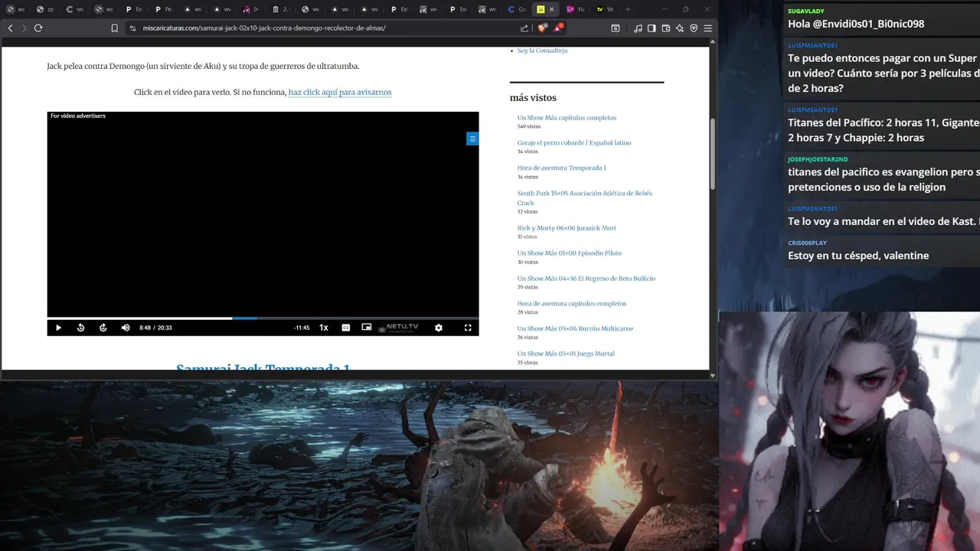Click the scrollbar down arrow
The width and height of the screenshot is (980, 551).
713,375
